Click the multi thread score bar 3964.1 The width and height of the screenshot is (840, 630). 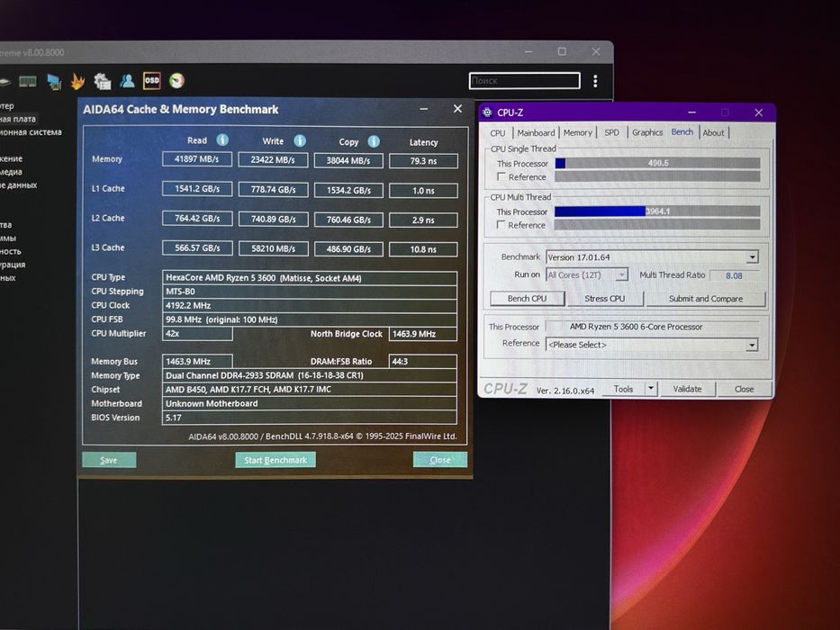(x=657, y=211)
